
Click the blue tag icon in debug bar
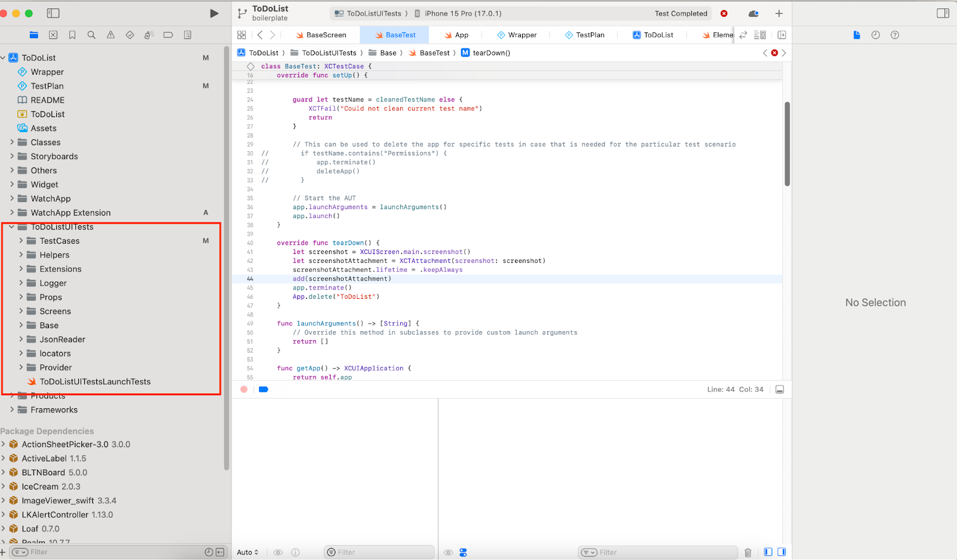(x=263, y=390)
